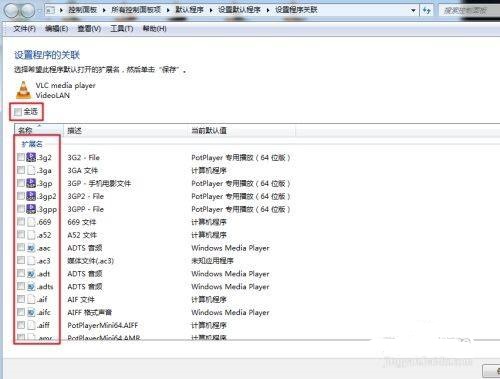Enable the .3ga extension checkbox
The image size is (500, 379).
coord(21,170)
